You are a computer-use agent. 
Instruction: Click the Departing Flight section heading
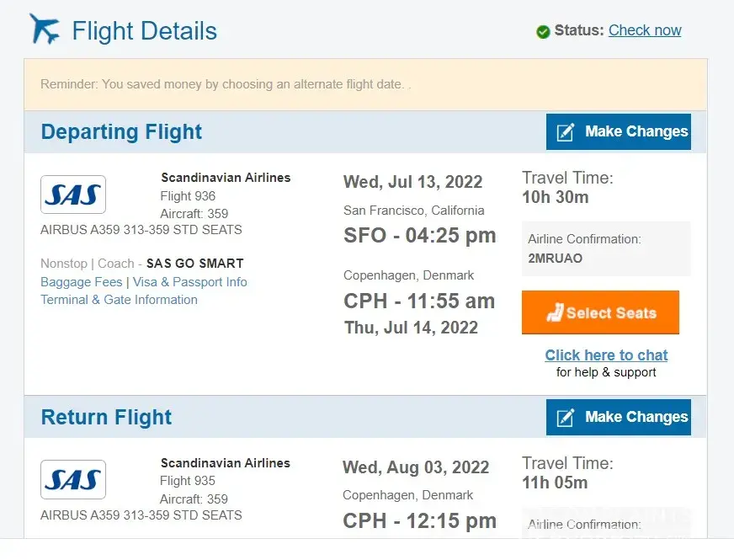121,132
